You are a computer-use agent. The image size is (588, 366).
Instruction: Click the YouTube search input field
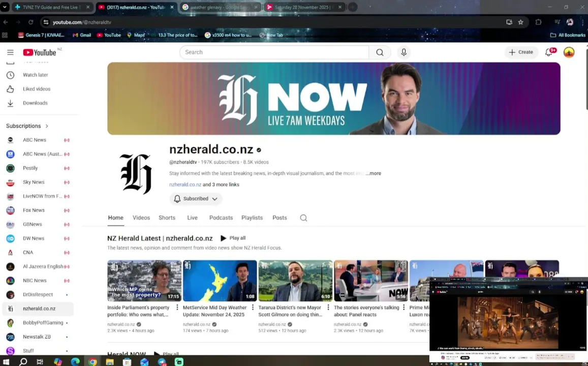(274, 52)
